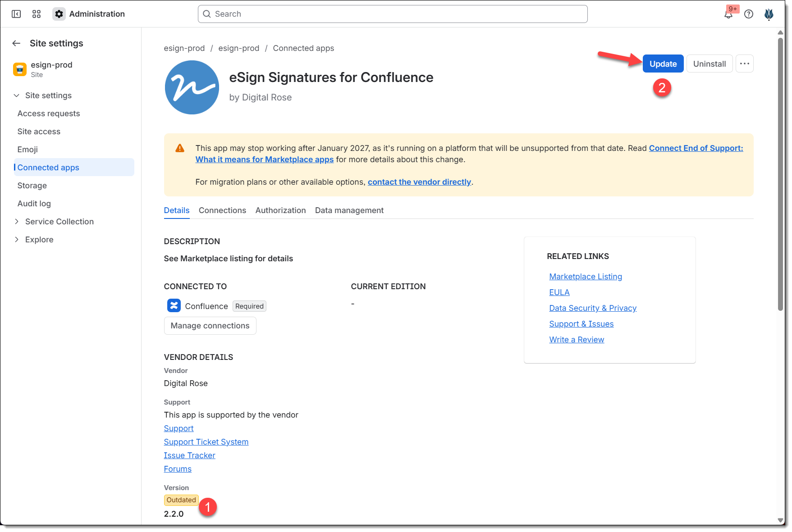The width and height of the screenshot is (792, 532).
Task: Open the user profile avatar
Action: [769, 14]
